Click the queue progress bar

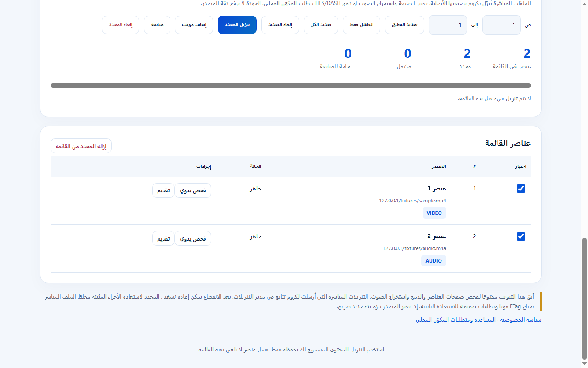pyautogui.click(x=291, y=86)
